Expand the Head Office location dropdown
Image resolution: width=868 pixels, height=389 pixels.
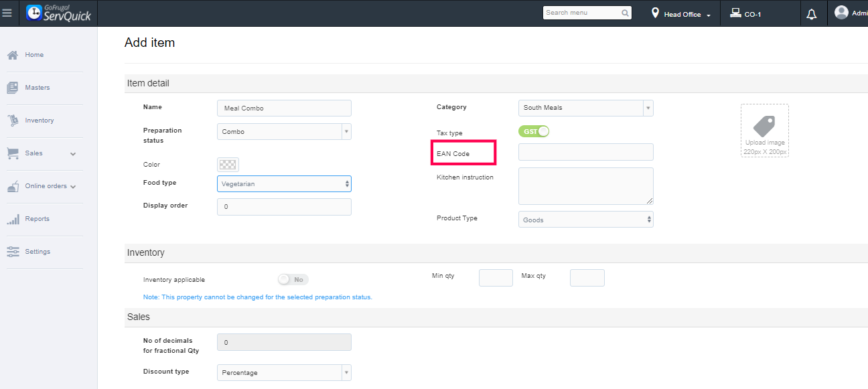(682, 14)
